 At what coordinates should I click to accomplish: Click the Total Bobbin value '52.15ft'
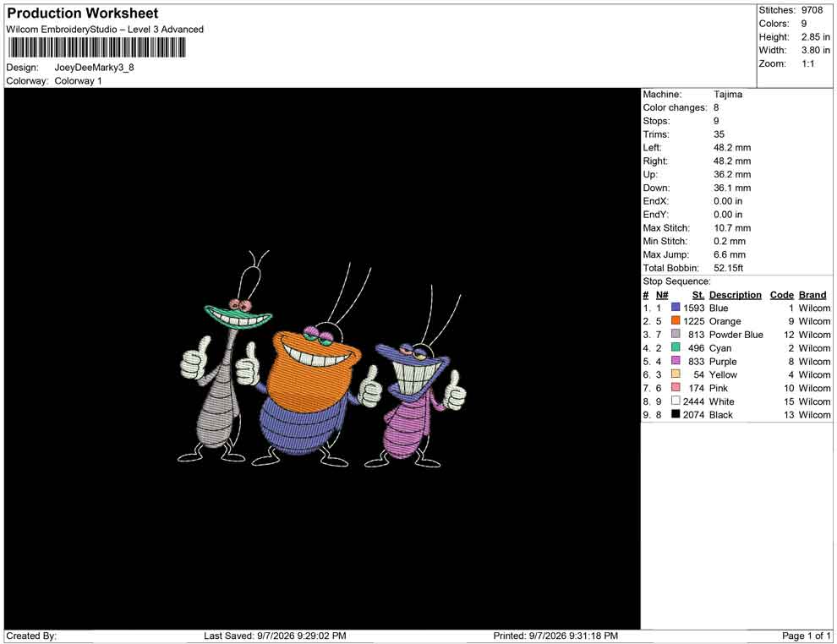[x=728, y=268]
